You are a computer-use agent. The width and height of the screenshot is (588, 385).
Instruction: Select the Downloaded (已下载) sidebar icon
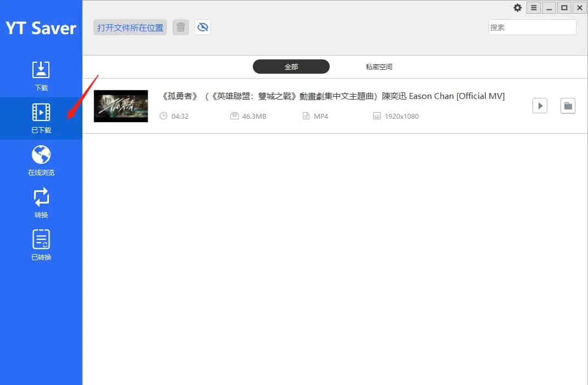pyautogui.click(x=41, y=113)
